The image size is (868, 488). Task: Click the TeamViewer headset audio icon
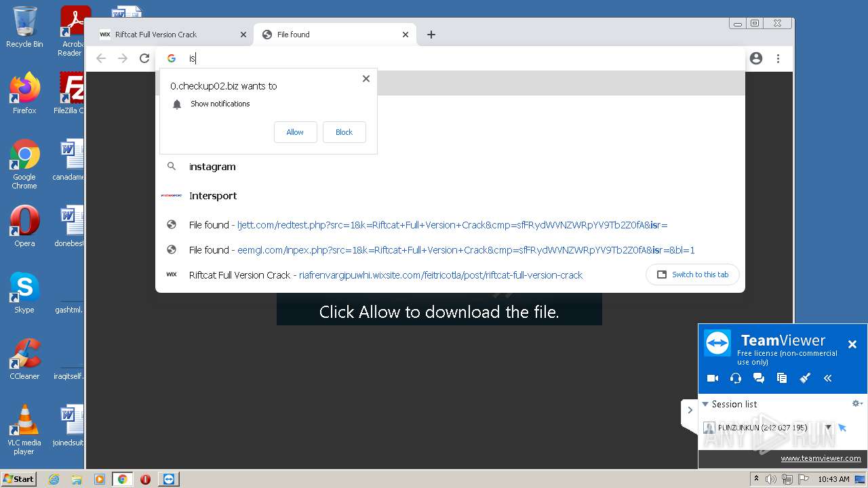click(736, 378)
